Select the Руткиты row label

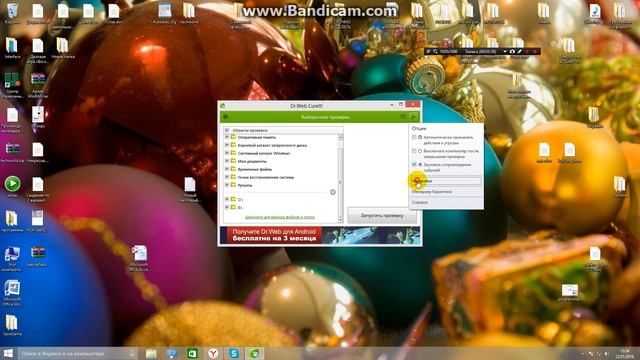(245, 185)
